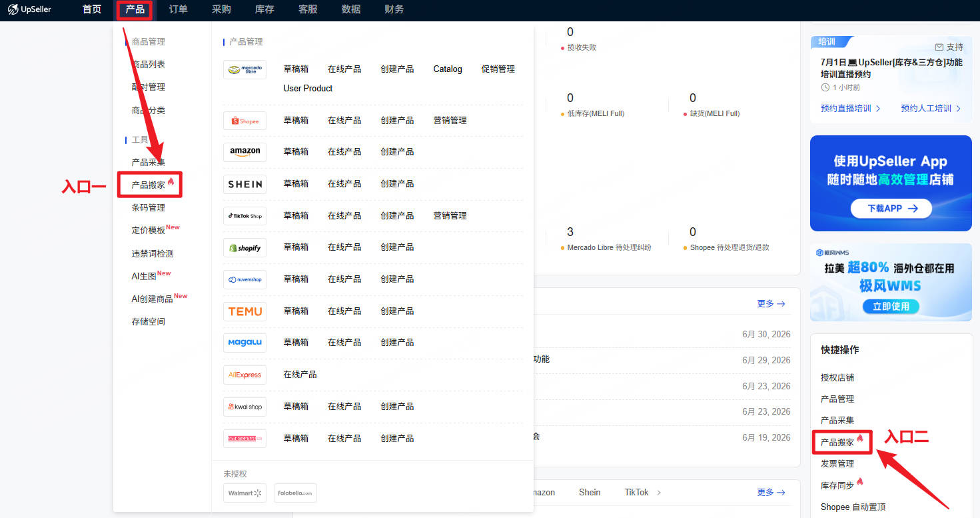
Task: Open Shopee 在线产品
Action: coord(344,120)
